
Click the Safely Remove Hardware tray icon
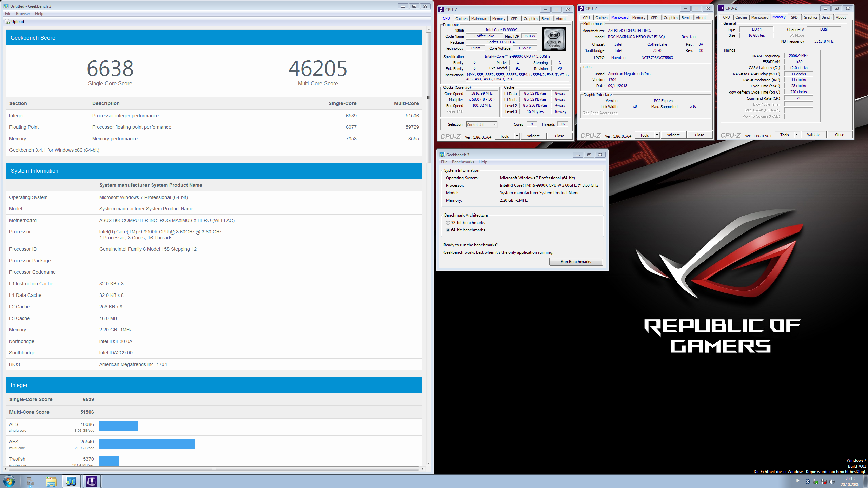pyautogui.click(x=815, y=482)
